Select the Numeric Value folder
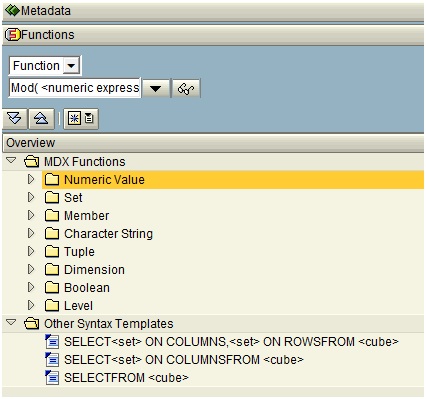 point(233,180)
